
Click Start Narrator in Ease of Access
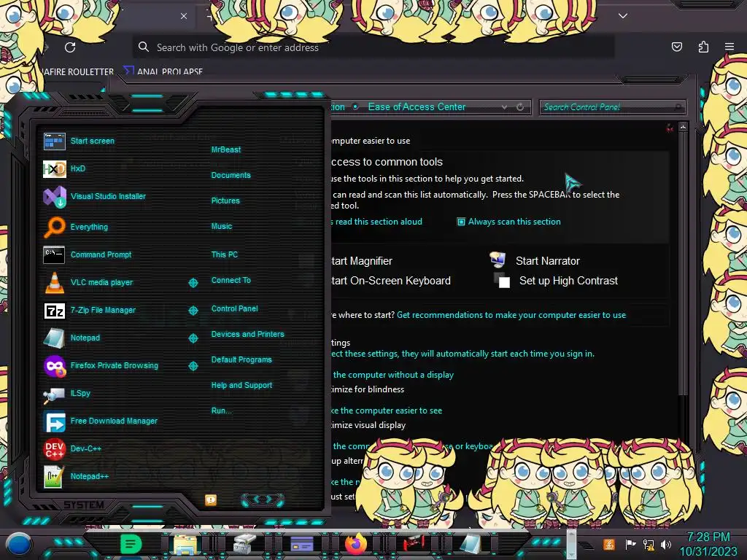tap(547, 261)
